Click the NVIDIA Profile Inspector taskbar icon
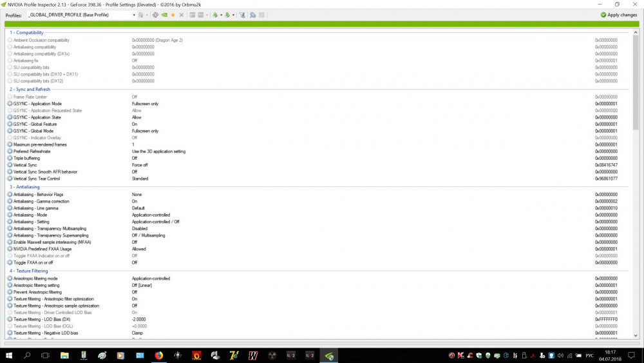The image size is (644, 363). point(329,355)
